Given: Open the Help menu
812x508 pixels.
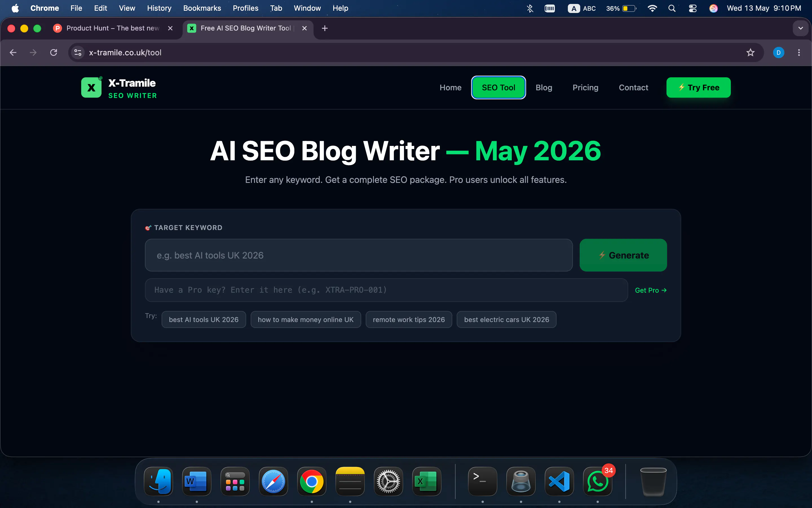Looking at the screenshot, I should click(340, 8).
